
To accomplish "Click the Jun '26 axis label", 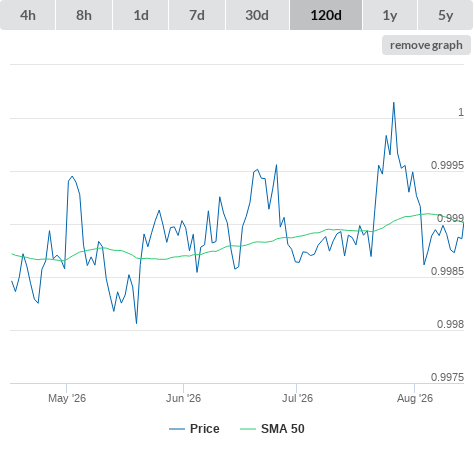I will (x=184, y=398).
